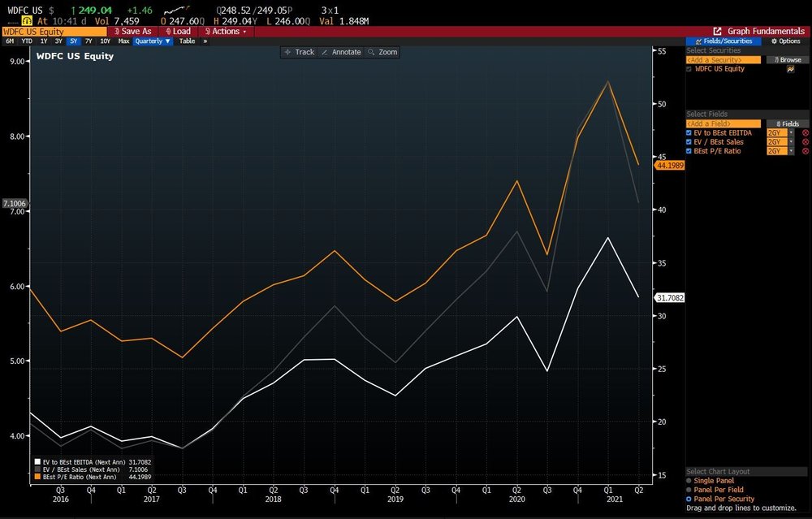
Task: Click the intraday sparkline chart in header
Action: pyautogui.click(x=176, y=10)
